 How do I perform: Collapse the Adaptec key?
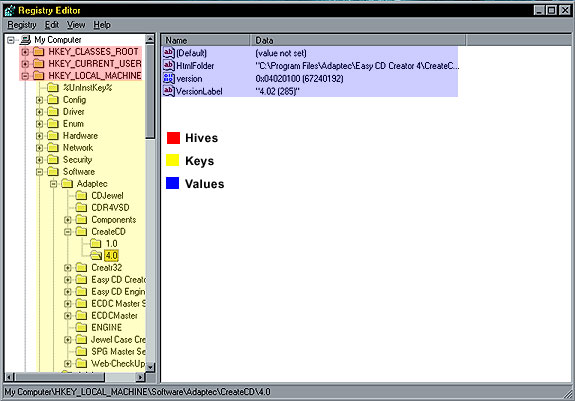(54, 184)
